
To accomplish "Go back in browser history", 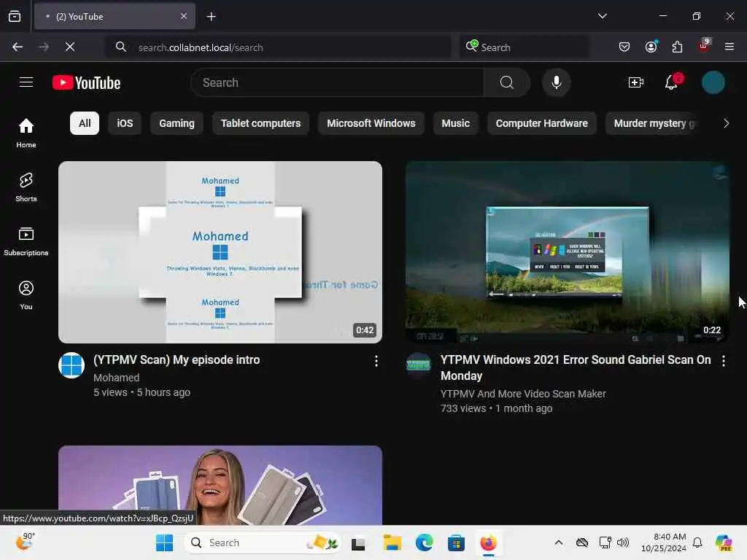I will coord(18,47).
